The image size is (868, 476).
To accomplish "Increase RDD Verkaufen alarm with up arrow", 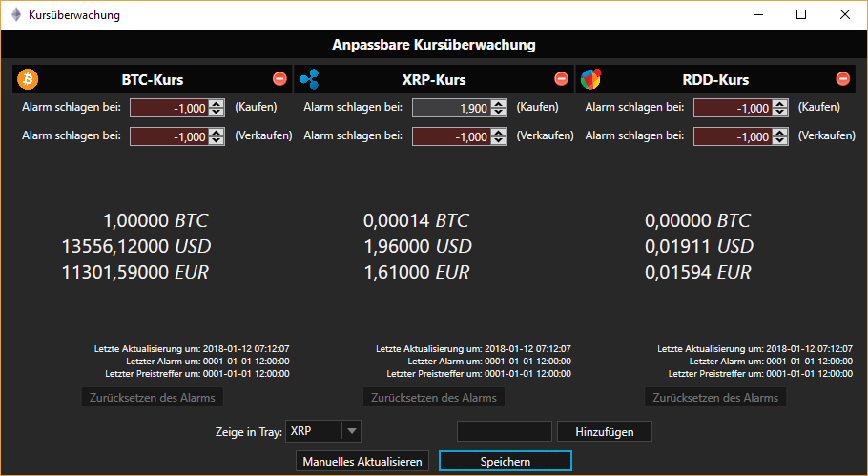I will tap(780, 133).
